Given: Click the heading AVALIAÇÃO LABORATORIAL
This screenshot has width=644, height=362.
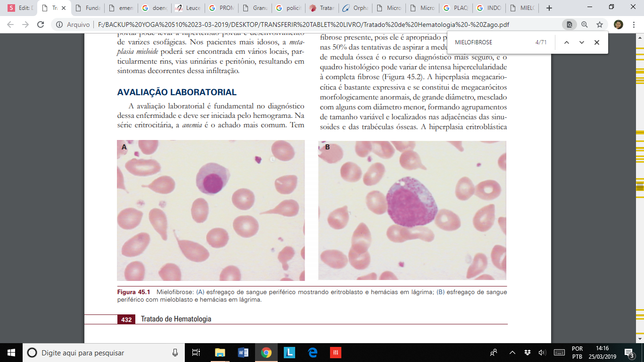Looking at the screenshot, I should point(177,92).
